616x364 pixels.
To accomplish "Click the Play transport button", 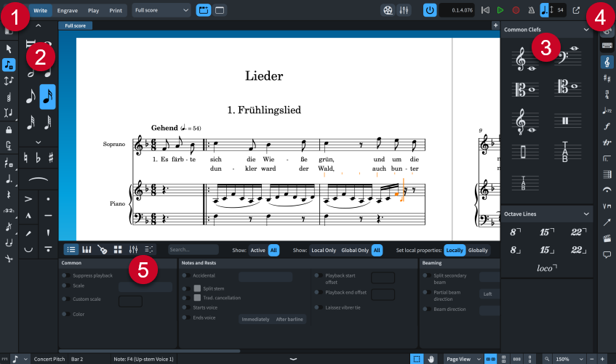I will click(x=500, y=10).
